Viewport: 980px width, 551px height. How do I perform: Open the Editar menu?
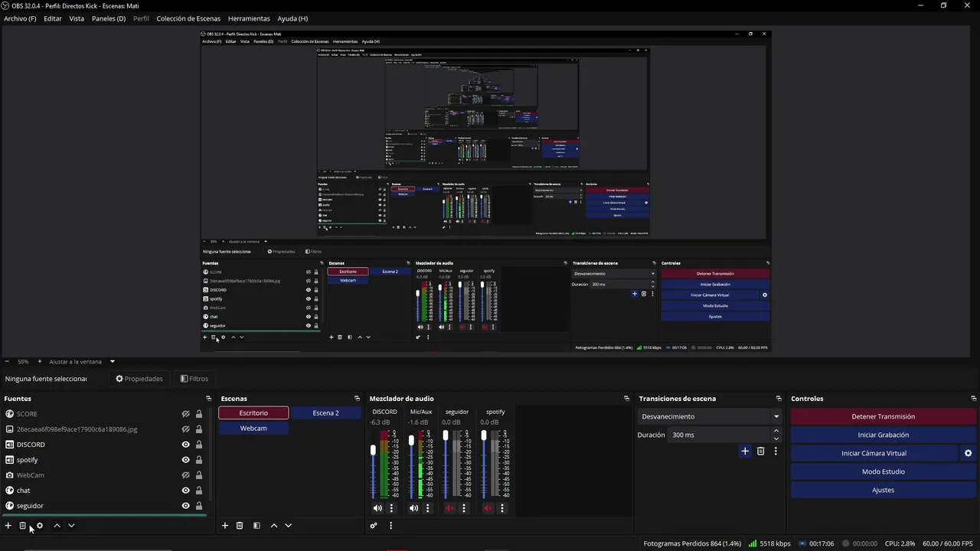click(x=53, y=18)
